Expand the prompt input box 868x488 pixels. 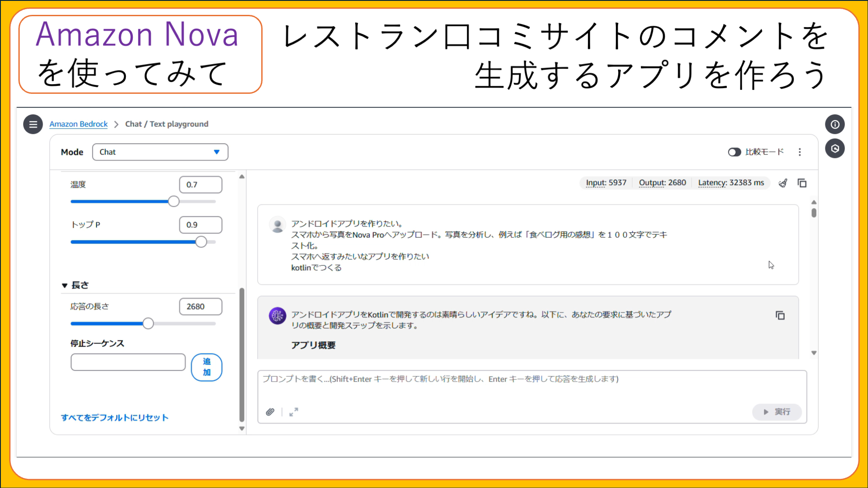tap(294, 412)
